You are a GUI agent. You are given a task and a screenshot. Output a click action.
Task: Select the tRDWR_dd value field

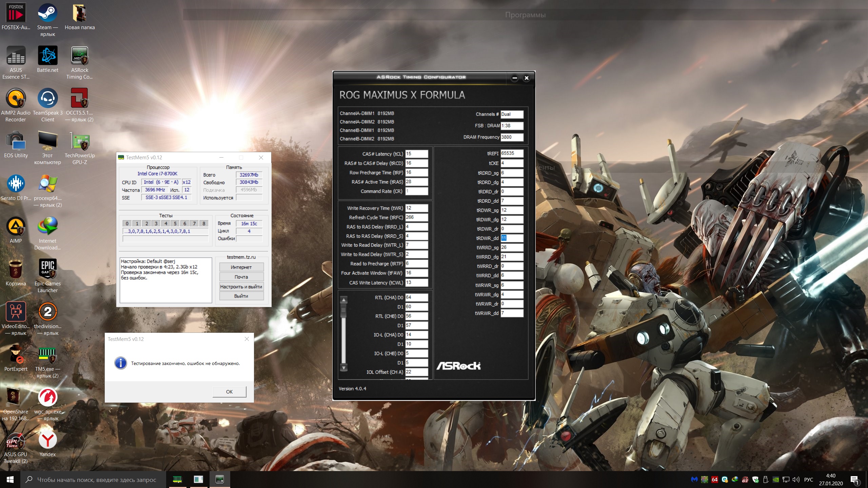pos(511,238)
